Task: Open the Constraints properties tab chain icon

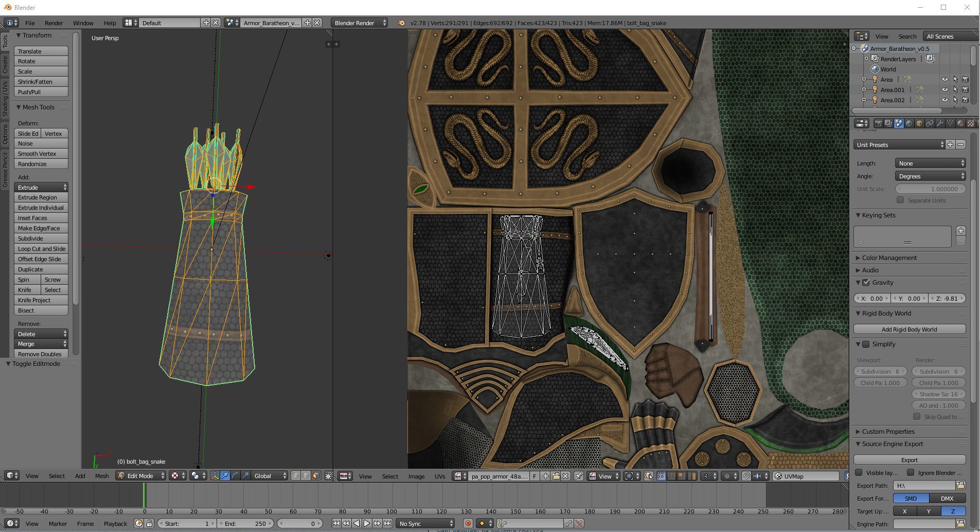Action: [x=930, y=123]
